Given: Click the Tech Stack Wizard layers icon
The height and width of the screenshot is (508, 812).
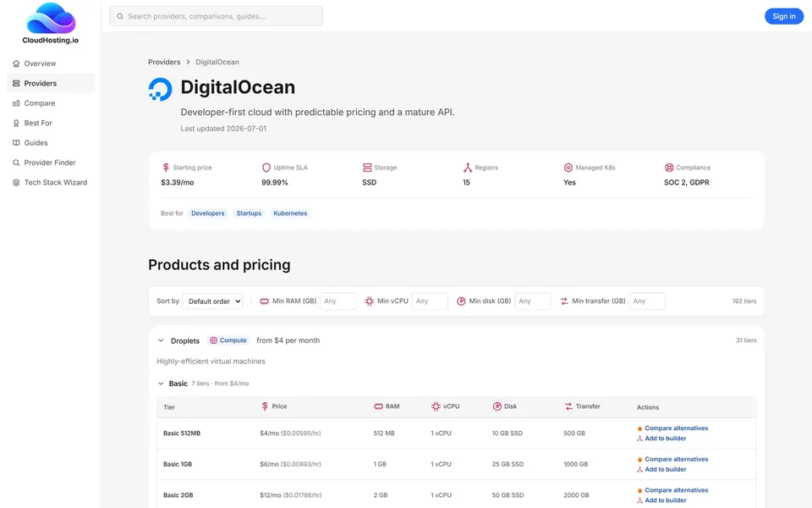Looking at the screenshot, I should pos(16,183).
